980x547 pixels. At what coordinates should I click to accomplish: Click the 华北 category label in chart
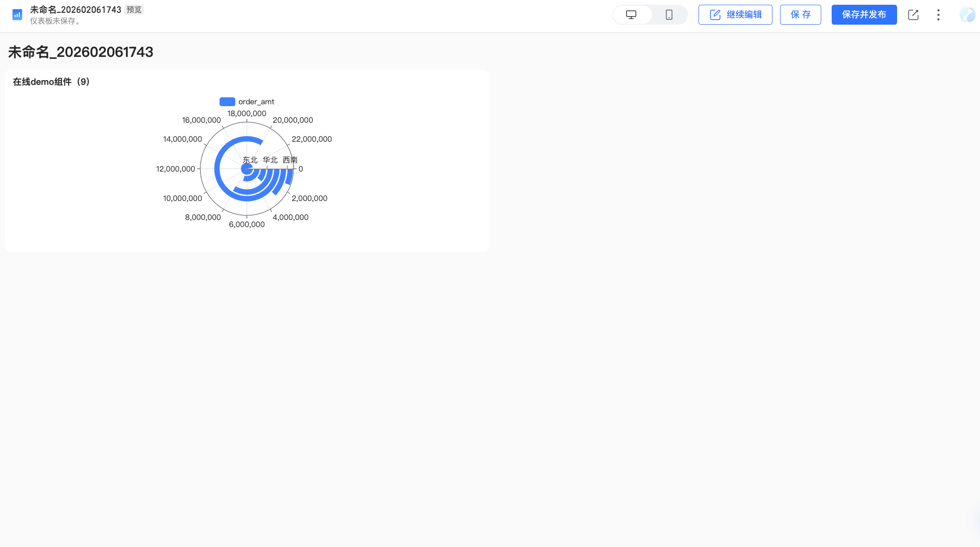click(270, 160)
